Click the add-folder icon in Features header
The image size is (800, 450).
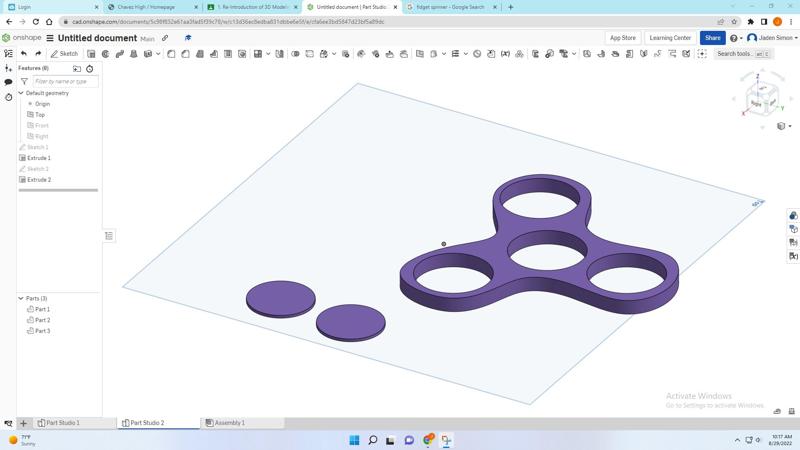[x=77, y=68]
